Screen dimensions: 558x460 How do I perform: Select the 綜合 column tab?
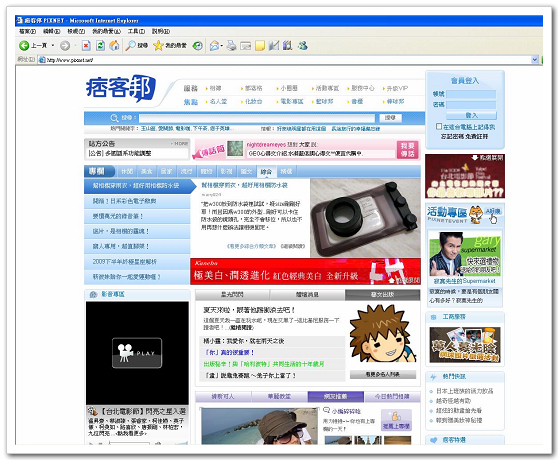tap(266, 171)
